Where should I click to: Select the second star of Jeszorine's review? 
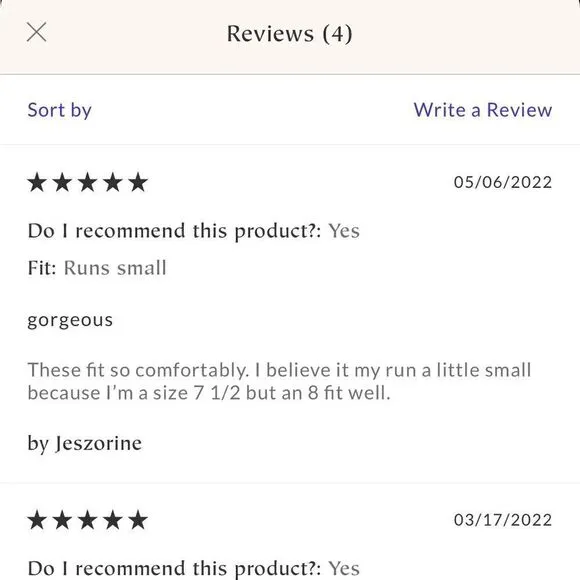click(63, 182)
